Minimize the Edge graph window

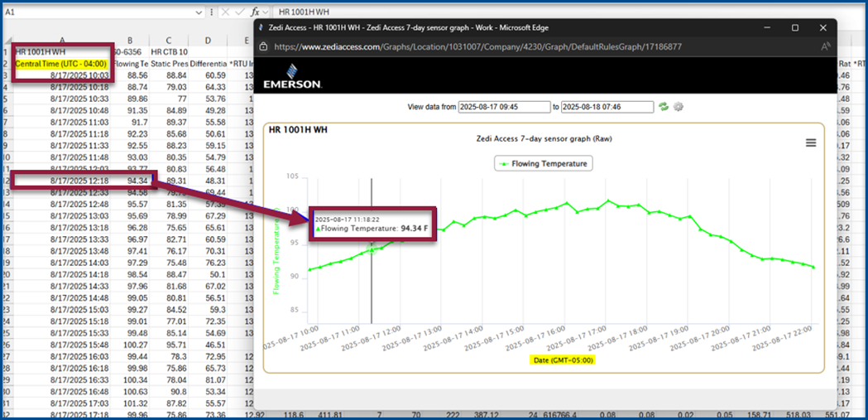767,27
